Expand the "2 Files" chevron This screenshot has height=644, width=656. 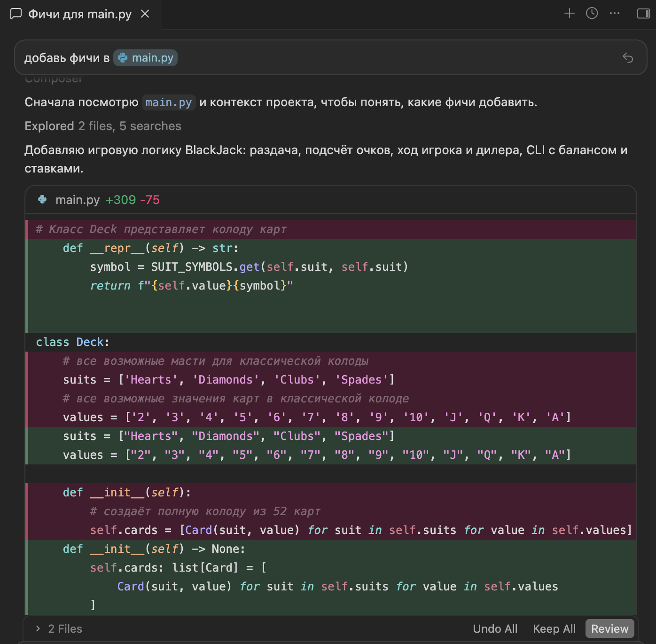click(38, 628)
